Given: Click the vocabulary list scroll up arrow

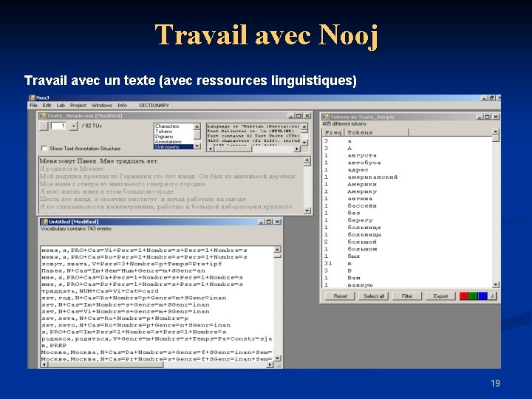Looking at the screenshot, I should 277,250.
